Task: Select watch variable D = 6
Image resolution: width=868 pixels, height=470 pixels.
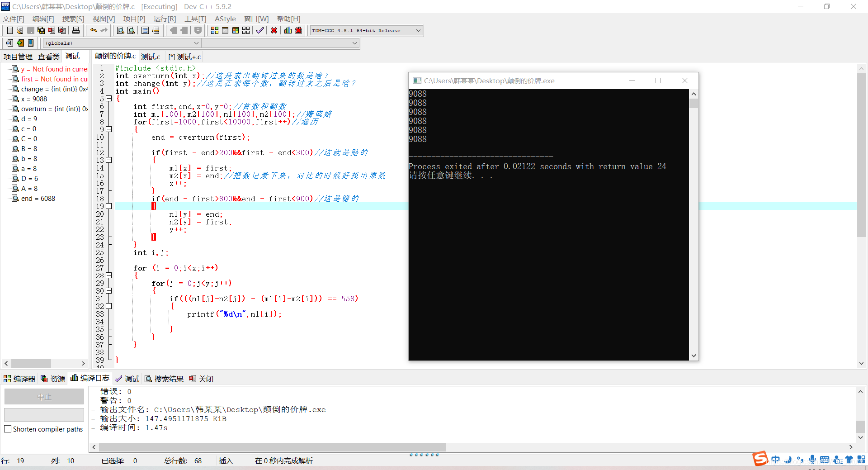Action: 29,179
